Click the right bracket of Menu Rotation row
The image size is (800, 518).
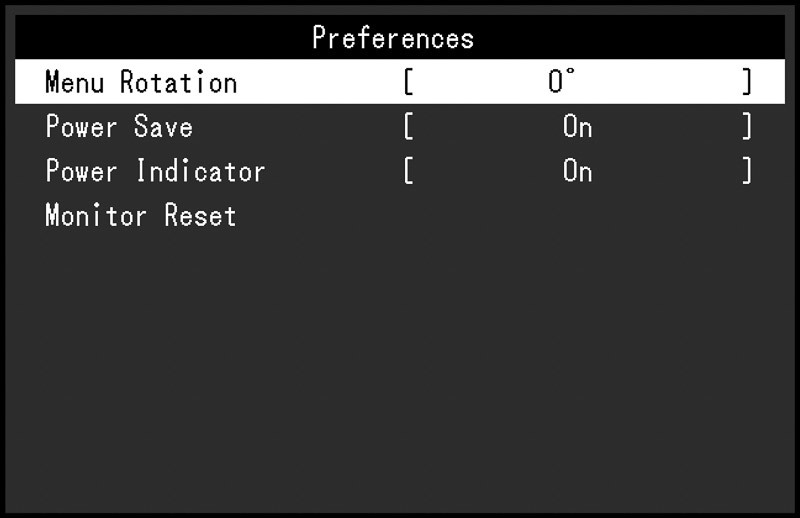(x=747, y=82)
